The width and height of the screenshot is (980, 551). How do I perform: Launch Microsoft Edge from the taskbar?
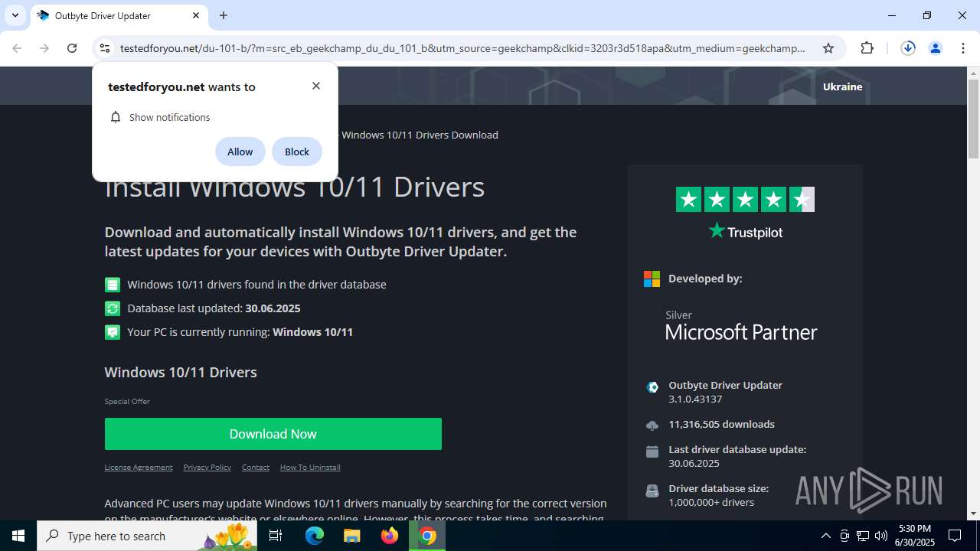315,536
